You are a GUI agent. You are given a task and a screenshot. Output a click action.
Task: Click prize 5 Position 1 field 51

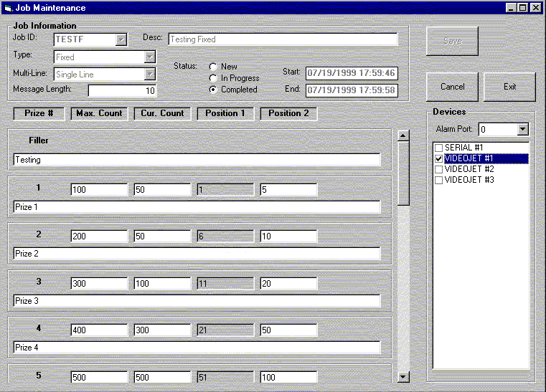tap(225, 377)
